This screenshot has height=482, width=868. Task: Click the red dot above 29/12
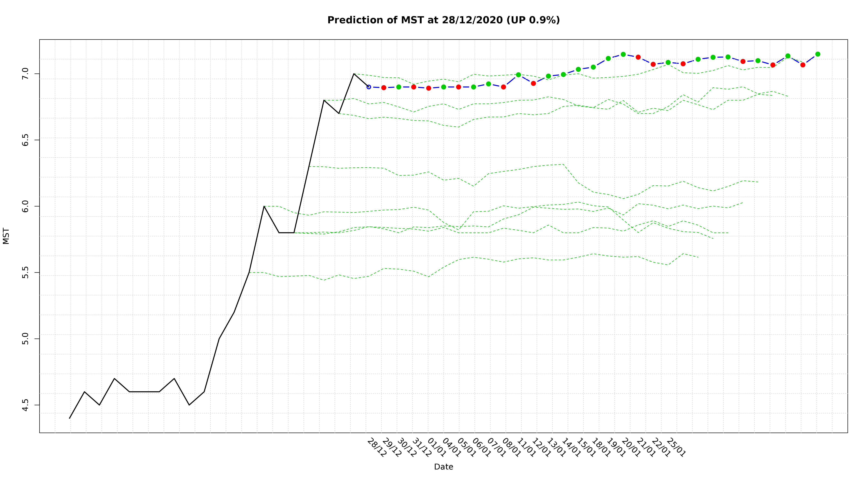[384, 88]
